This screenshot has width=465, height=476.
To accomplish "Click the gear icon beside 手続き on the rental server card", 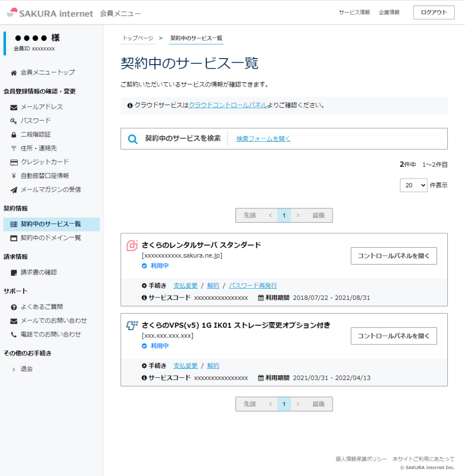I will (144, 286).
